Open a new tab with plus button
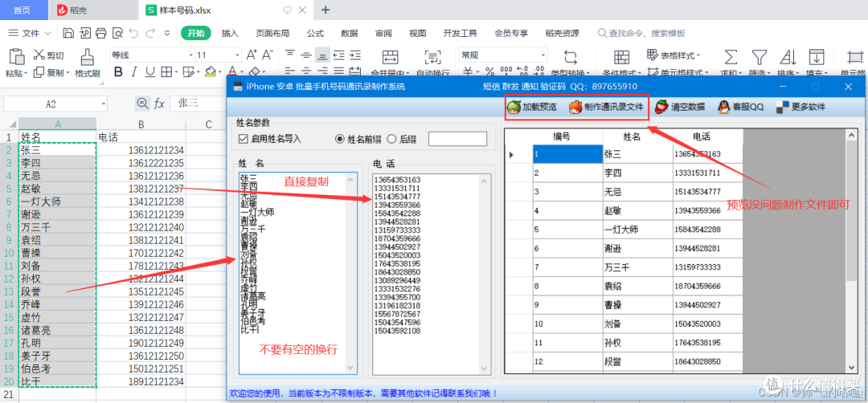 [326, 10]
